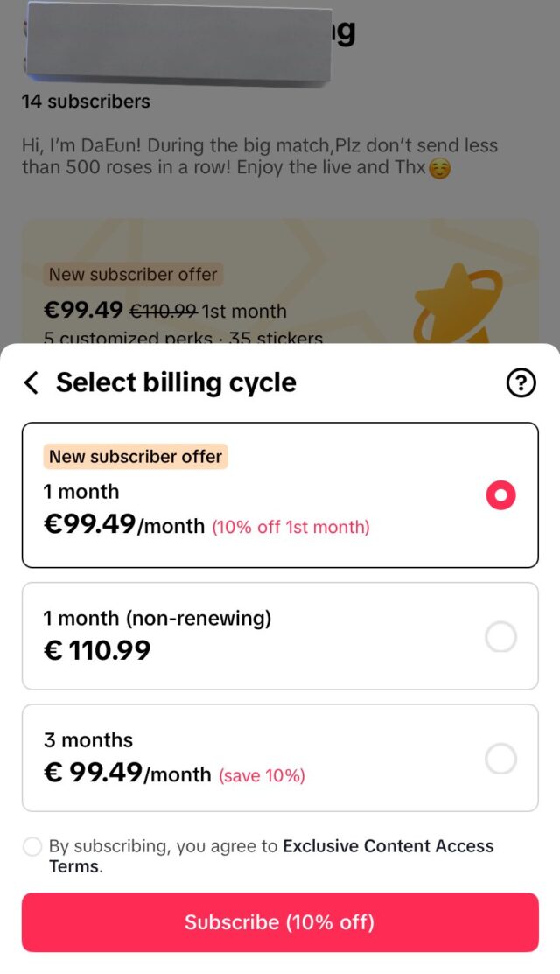
Task: Tap the New subscriber offer badge in billing card
Action: point(136,457)
